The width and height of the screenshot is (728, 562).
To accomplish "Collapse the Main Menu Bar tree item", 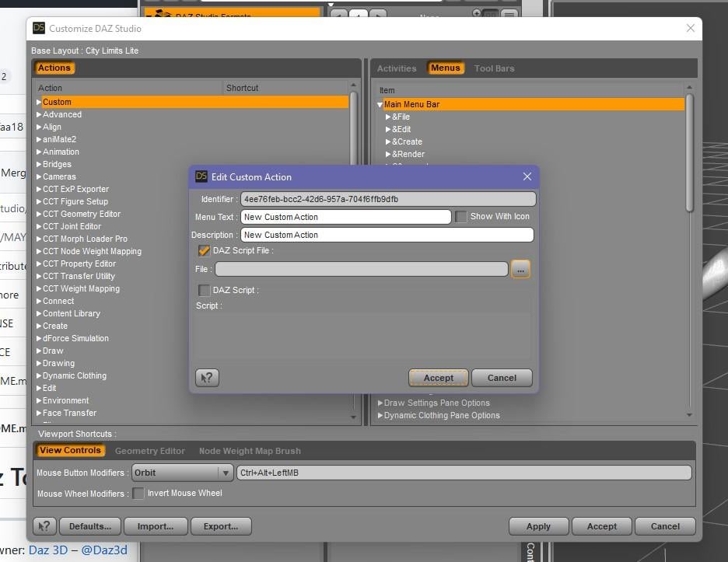I will [x=380, y=105].
